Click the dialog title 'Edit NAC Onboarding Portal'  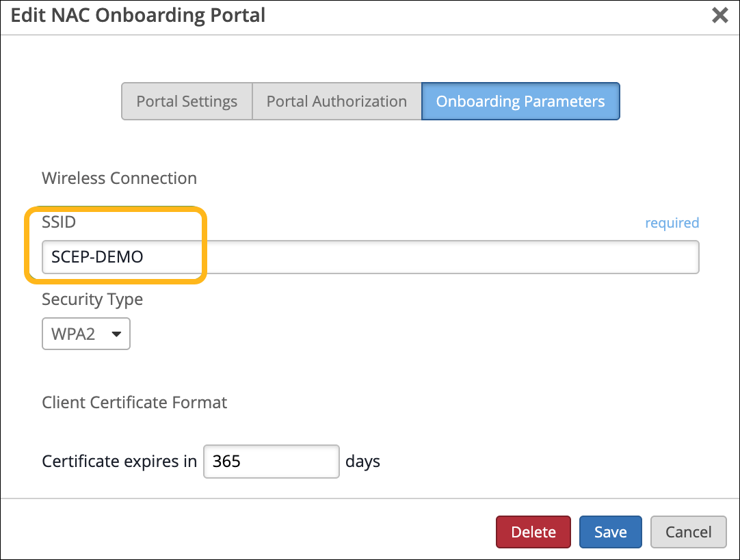(x=138, y=15)
